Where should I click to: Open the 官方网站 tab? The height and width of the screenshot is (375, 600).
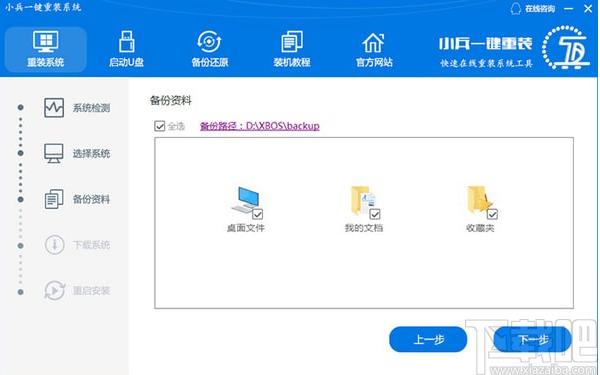[374, 49]
